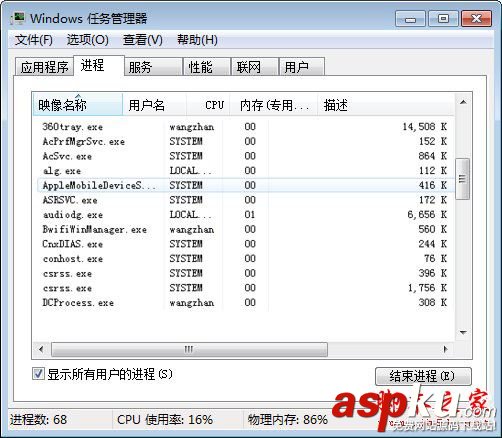Click the Task Manager title bar icon
Image resolution: width=502 pixels, height=438 pixels.
click(17, 18)
